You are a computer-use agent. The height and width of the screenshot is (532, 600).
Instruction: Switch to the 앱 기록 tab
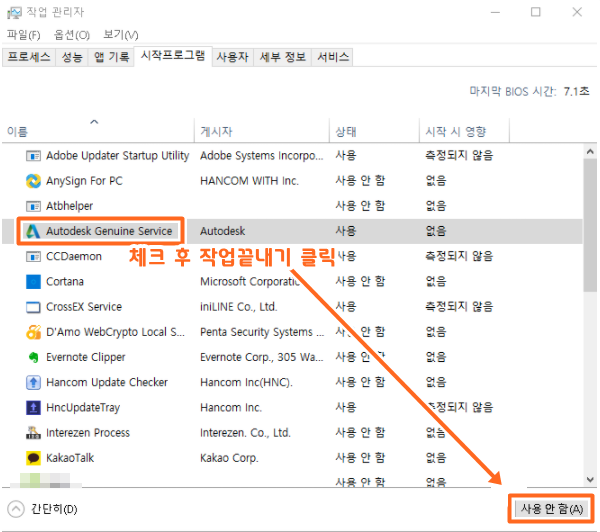[111, 57]
